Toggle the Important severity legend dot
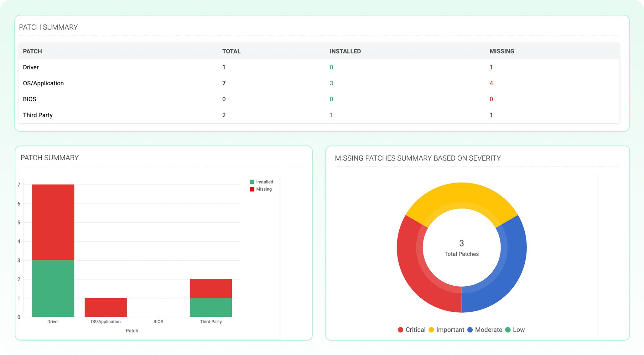Screen dimensions: 644x355 (431, 330)
